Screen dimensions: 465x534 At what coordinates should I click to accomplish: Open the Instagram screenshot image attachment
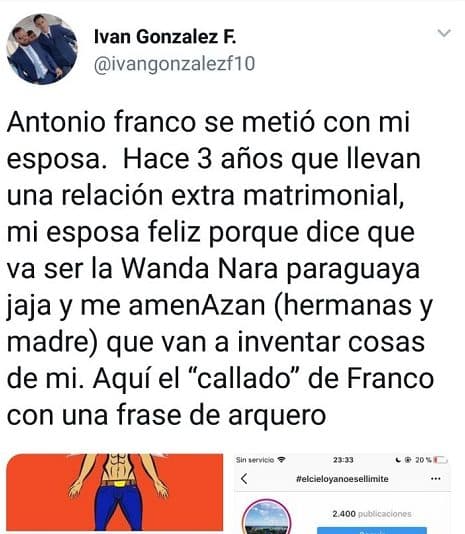pos(342,493)
